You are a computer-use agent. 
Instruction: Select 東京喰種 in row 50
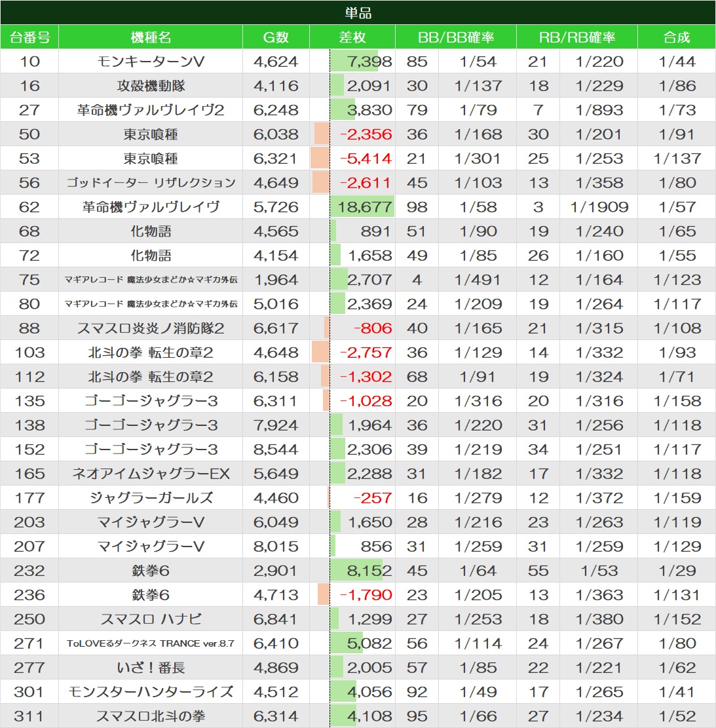[151, 134]
